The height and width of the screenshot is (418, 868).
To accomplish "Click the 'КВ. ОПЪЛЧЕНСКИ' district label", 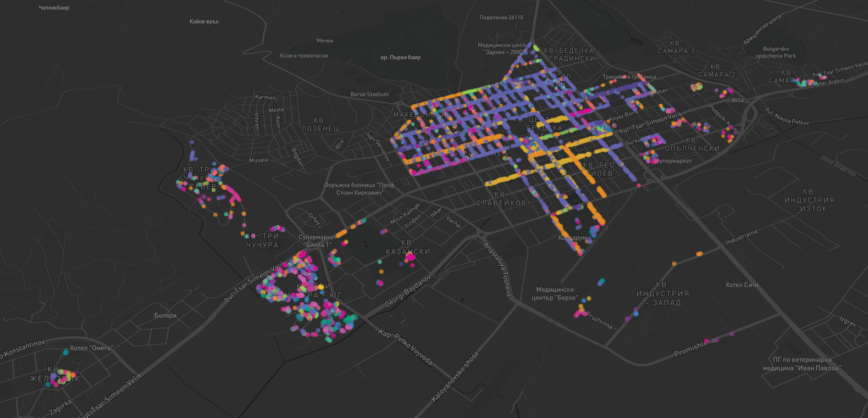I will [692, 144].
